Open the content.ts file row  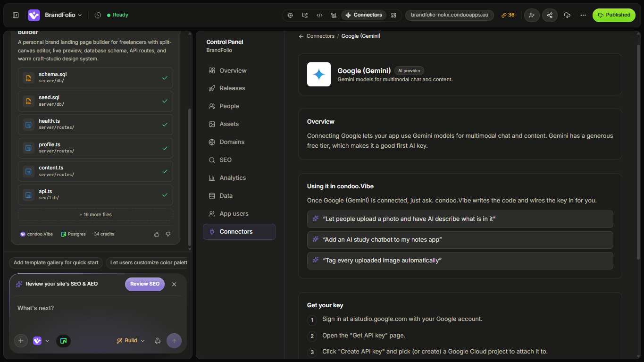coord(95,171)
